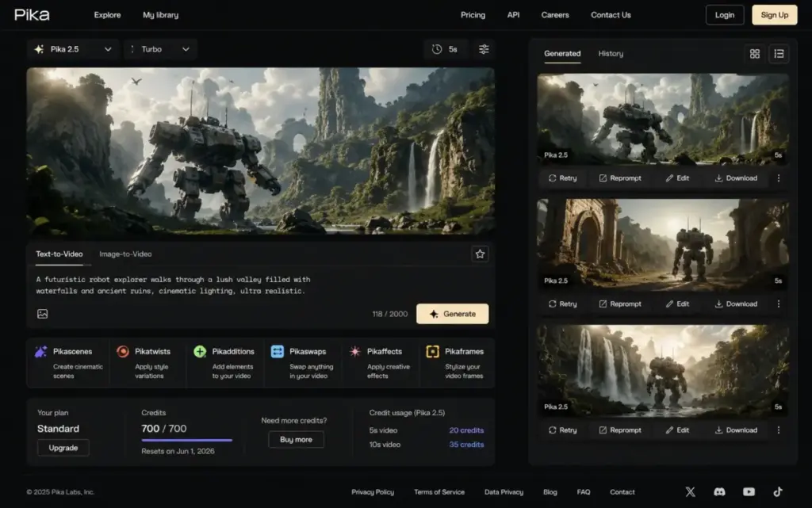Open the Blog footer link
Screen dimensions: 812x508
(x=550, y=492)
